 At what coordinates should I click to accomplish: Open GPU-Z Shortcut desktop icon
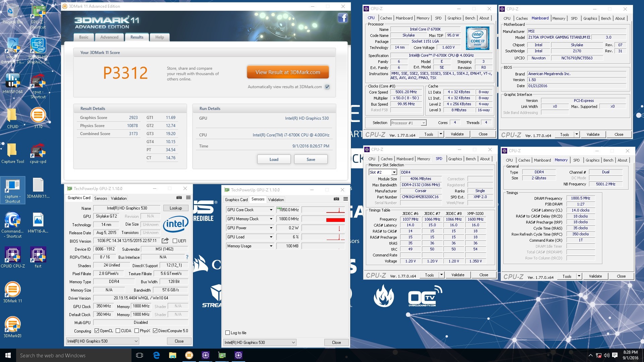tap(38, 16)
